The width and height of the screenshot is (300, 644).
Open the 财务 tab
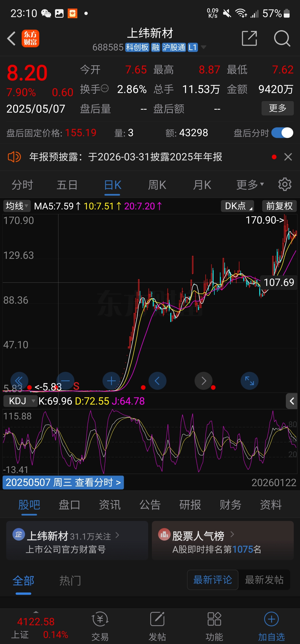point(230,505)
